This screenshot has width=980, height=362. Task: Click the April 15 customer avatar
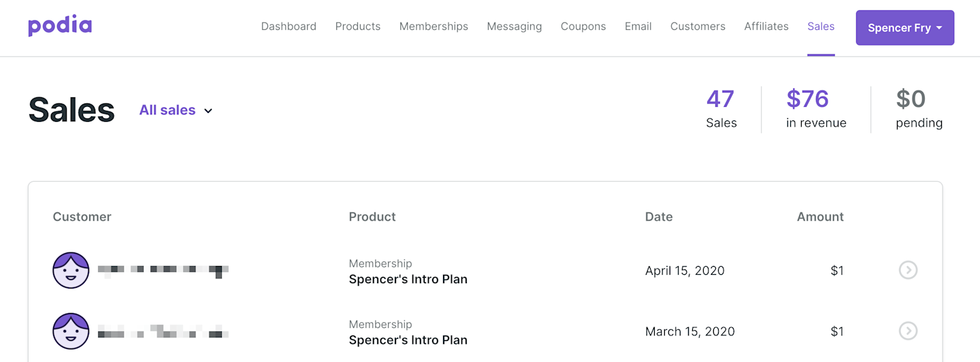point(71,270)
